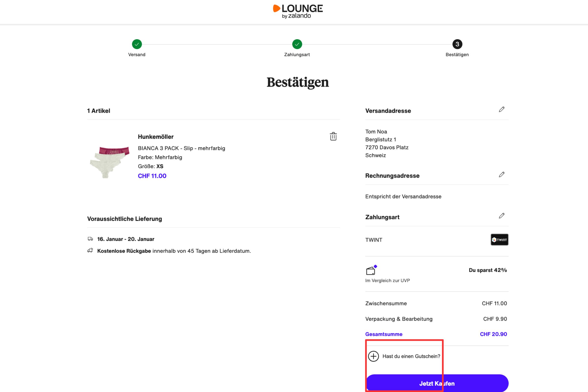Click the 'Bestätigen' page heading
This screenshot has height=392, width=588.
(297, 83)
